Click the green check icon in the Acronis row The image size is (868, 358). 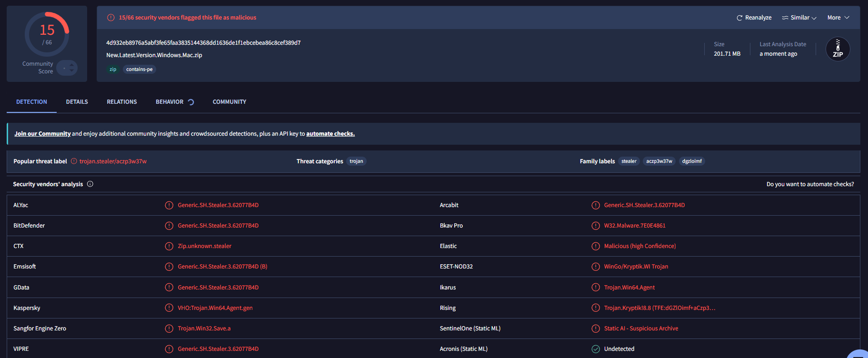coord(596,349)
